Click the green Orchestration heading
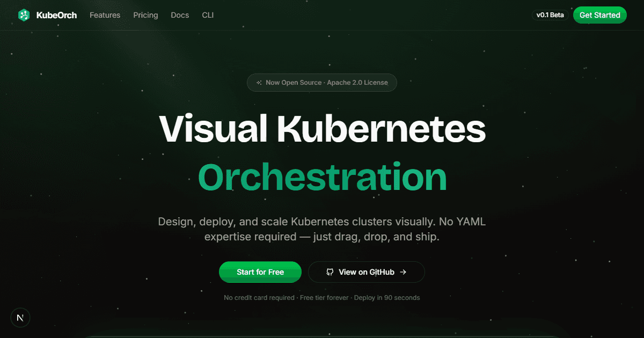The image size is (644, 338). (x=323, y=178)
